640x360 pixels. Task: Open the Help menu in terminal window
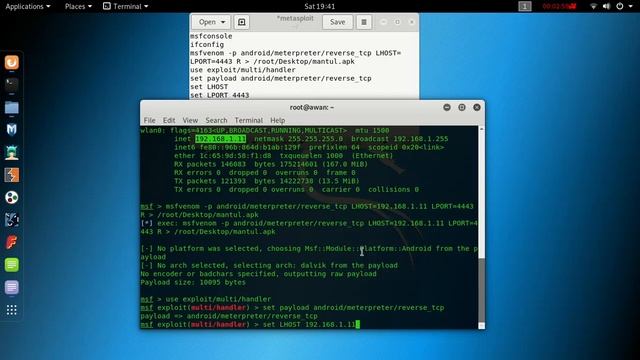coord(278,120)
